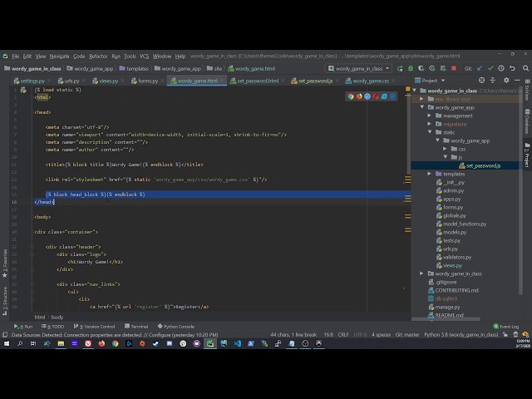Open the Run tool window
The width and height of the screenshot is (532, 399).
coord(23,327)
